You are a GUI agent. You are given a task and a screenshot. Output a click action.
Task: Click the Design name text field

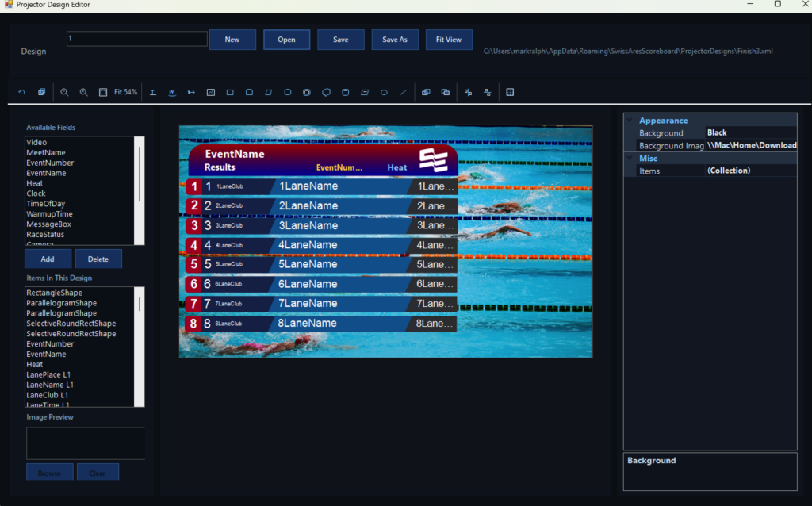[136, 39]
